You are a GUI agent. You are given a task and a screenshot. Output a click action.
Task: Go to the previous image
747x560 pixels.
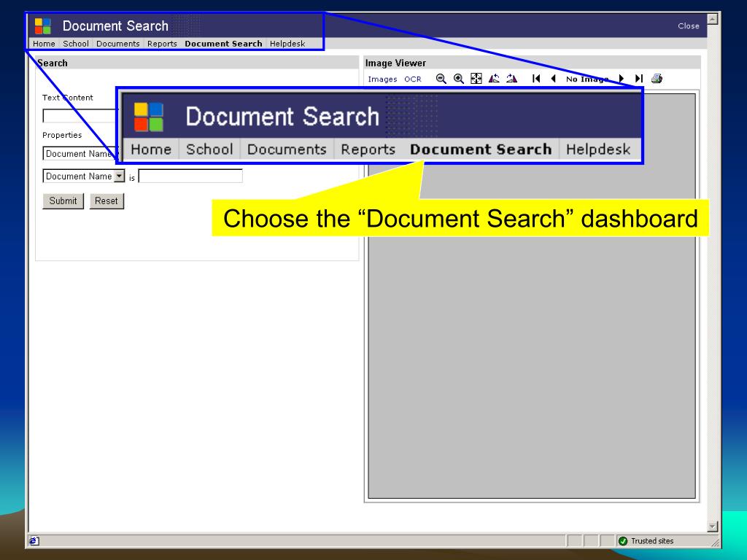[x=554, y=79]
